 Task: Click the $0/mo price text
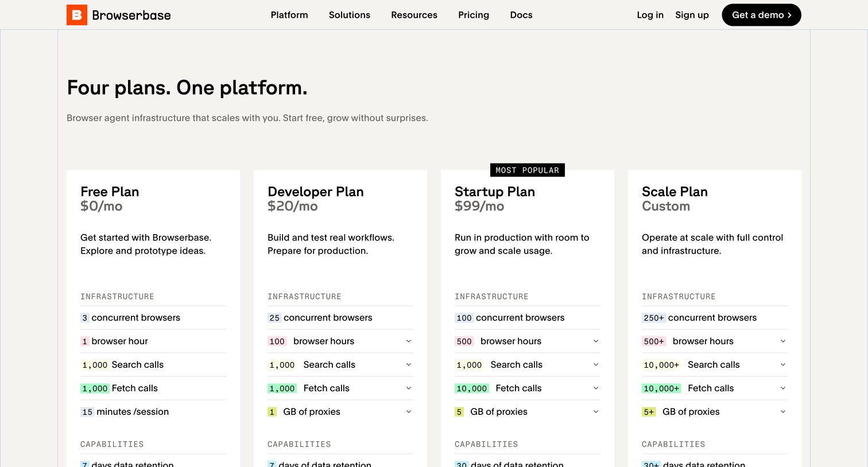(102, 206)
